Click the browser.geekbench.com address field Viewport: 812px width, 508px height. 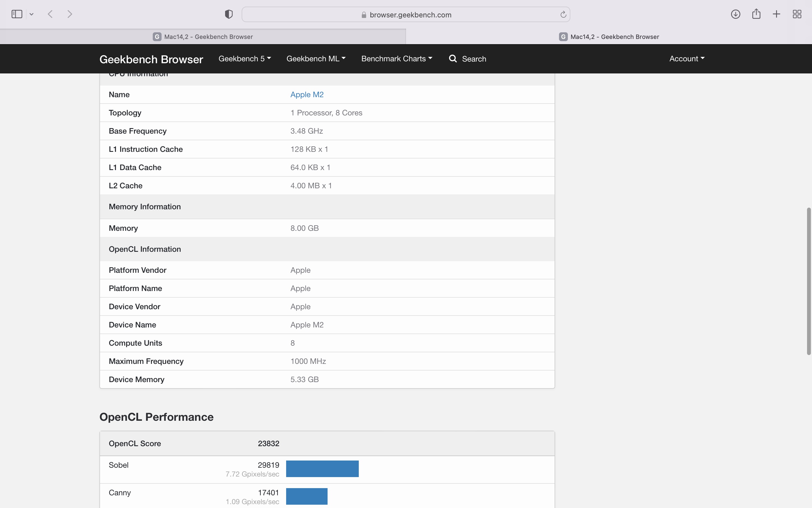(x=406, y=14)
